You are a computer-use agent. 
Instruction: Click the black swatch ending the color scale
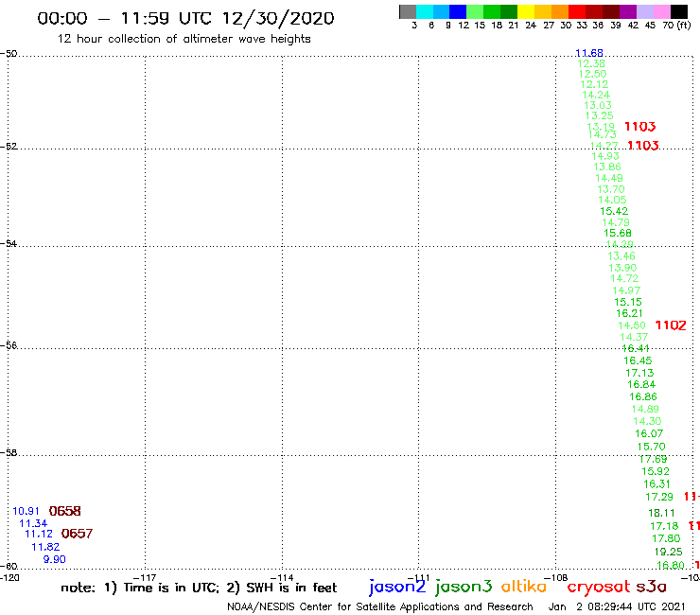(x=679, y=11)
